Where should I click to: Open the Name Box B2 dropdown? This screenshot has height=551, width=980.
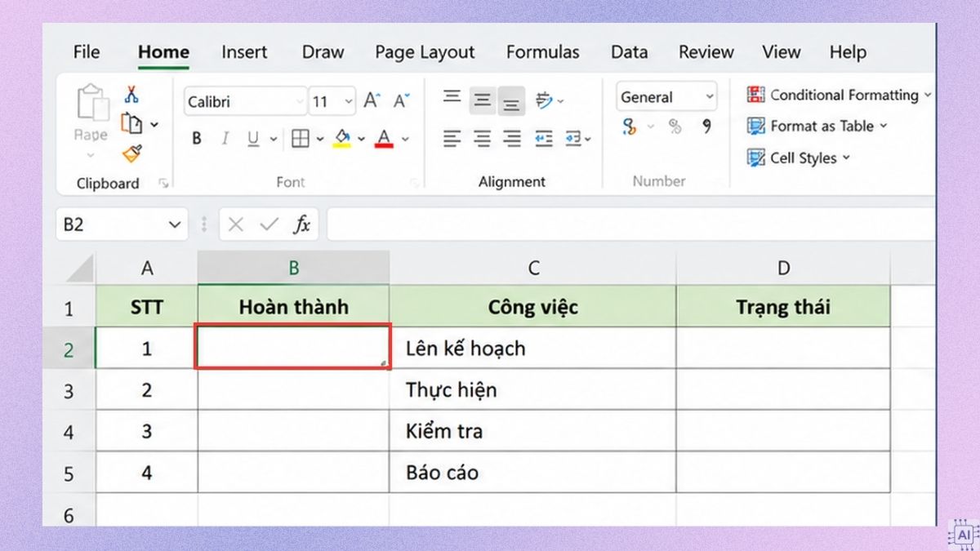[x=175, y=224]
